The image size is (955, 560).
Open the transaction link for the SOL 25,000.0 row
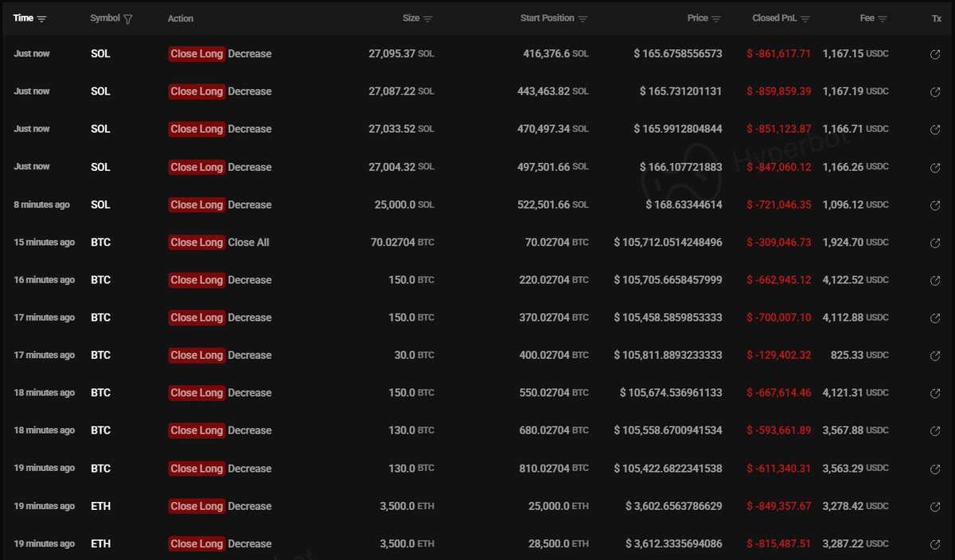(x=935, y=205)
